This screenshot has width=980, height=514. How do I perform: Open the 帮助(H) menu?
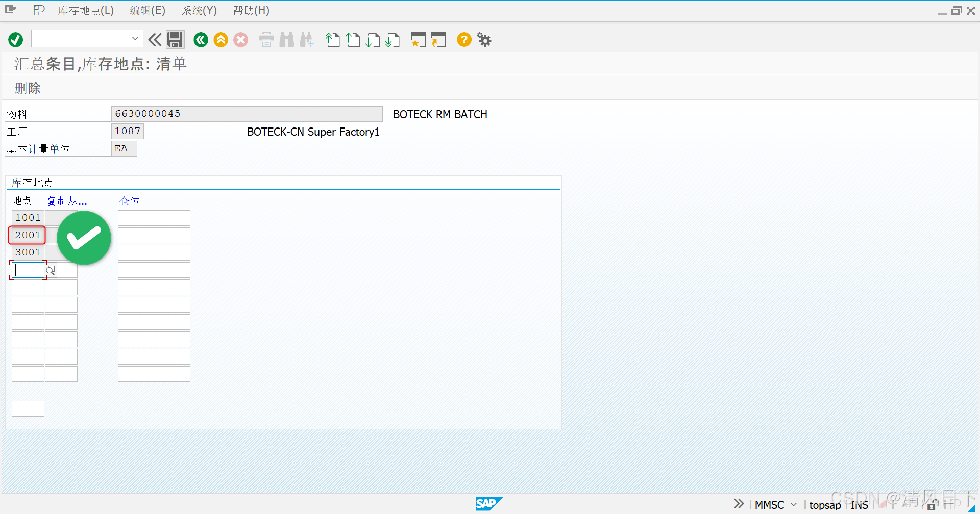[x=250, y=10]
